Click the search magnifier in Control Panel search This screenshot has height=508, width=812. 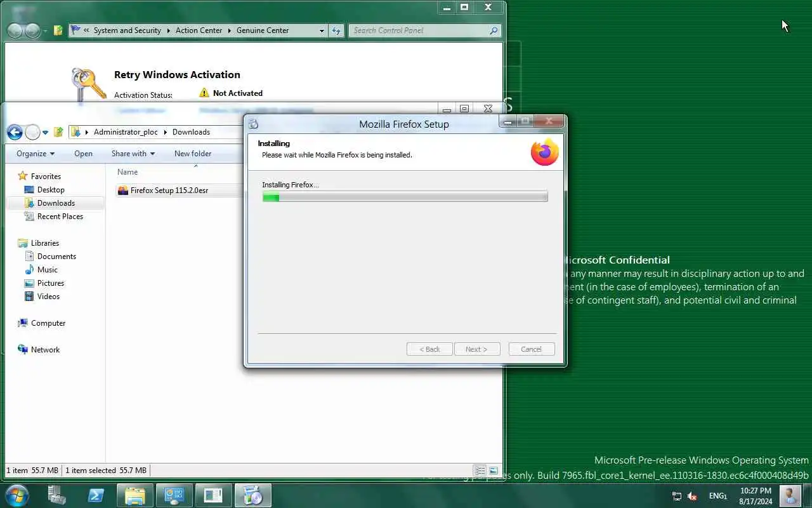494,30
